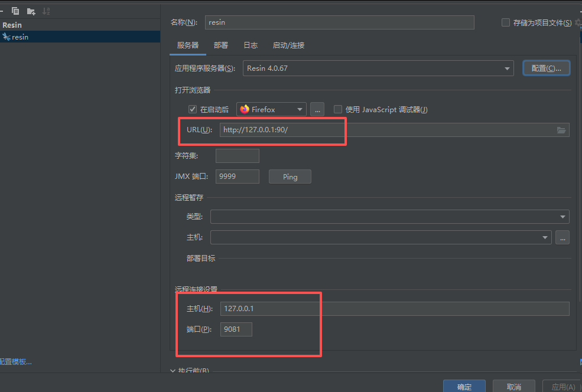
Task: Switch to the 部署 tab
Action: coord(220,44)
